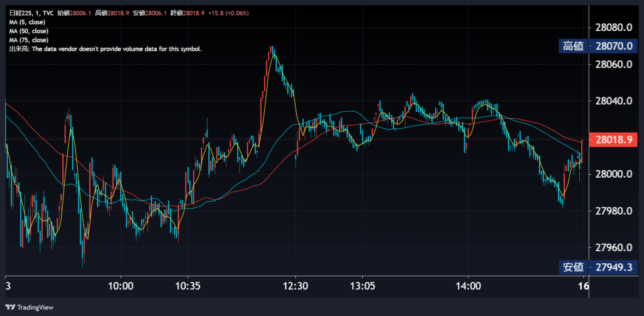Viewport: 644px width, 316px height.
Task: Click the 12:30 time axis label
Action: (296, 286)
